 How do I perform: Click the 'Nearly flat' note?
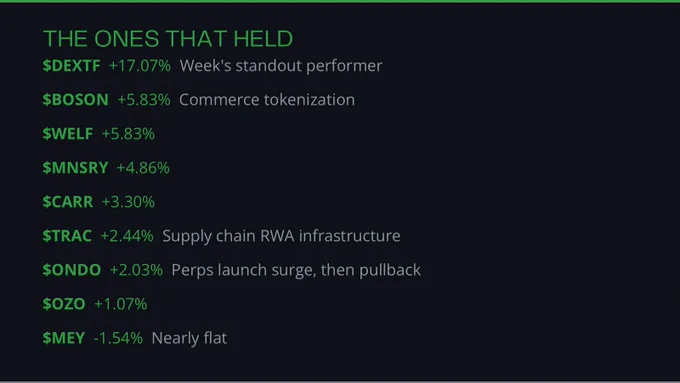[x=190, y=338]
